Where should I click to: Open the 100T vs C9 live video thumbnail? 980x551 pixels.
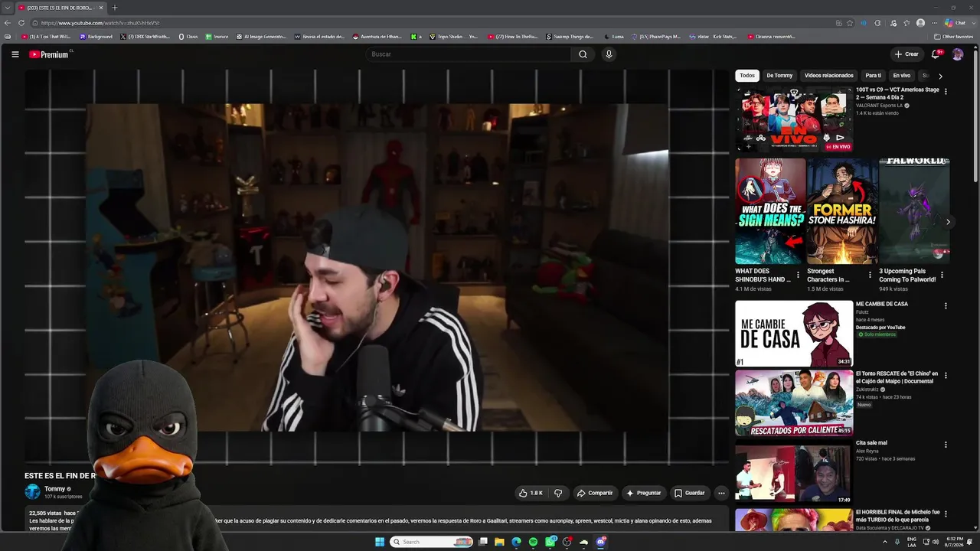click(794, 119)
